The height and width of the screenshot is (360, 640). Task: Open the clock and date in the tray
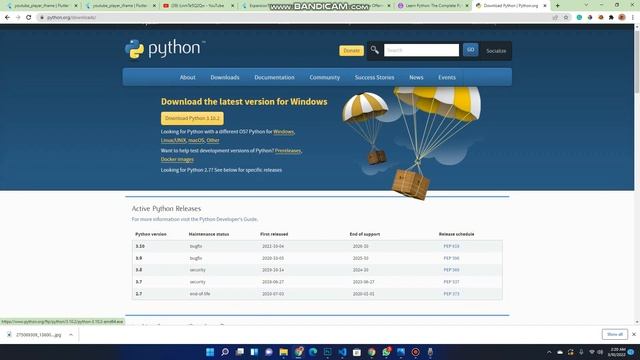(616, 352)
